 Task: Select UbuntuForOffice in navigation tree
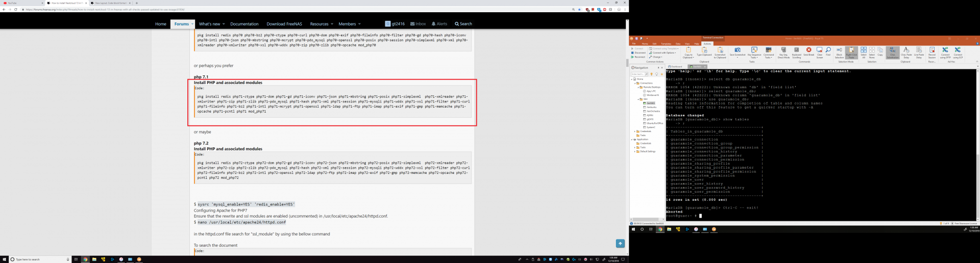(x=653, y=123)
